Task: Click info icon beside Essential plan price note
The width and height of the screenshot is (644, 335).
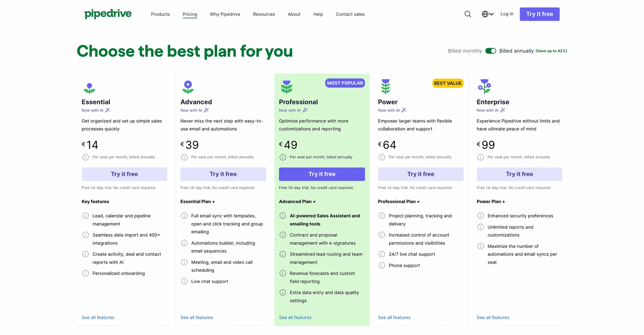Action: coord(86,157)
